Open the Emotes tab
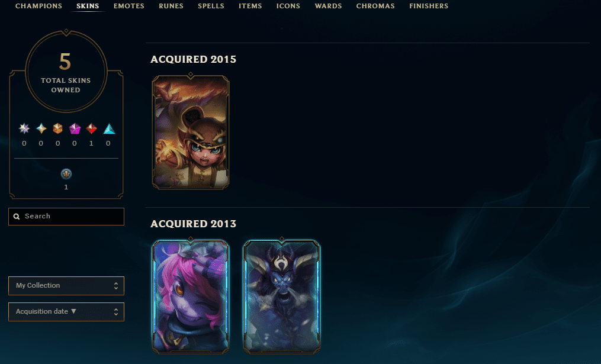 tap(129, 6)
